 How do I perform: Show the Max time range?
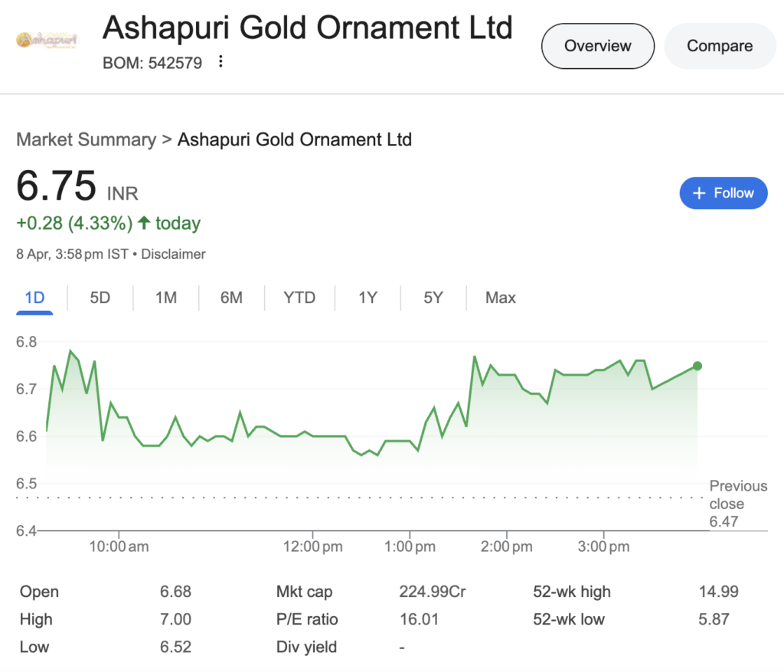501,298
